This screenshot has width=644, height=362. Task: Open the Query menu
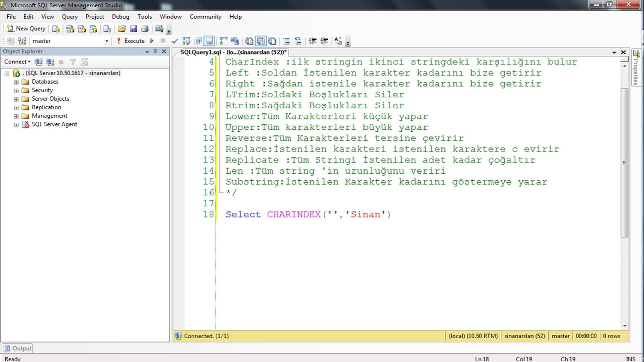(x=69, y=17)
